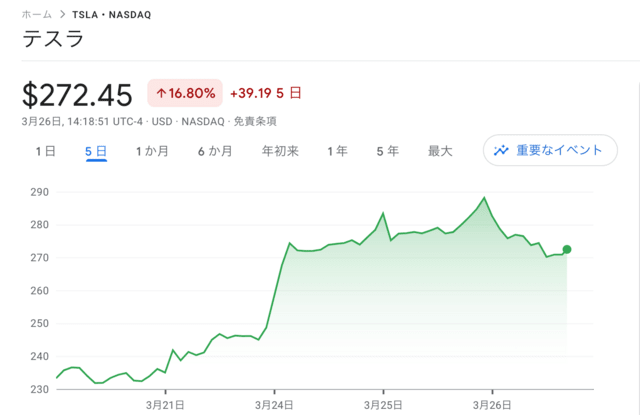
Task: Click the breadcrumb chevron after ホーム
Action: [62, 15]
